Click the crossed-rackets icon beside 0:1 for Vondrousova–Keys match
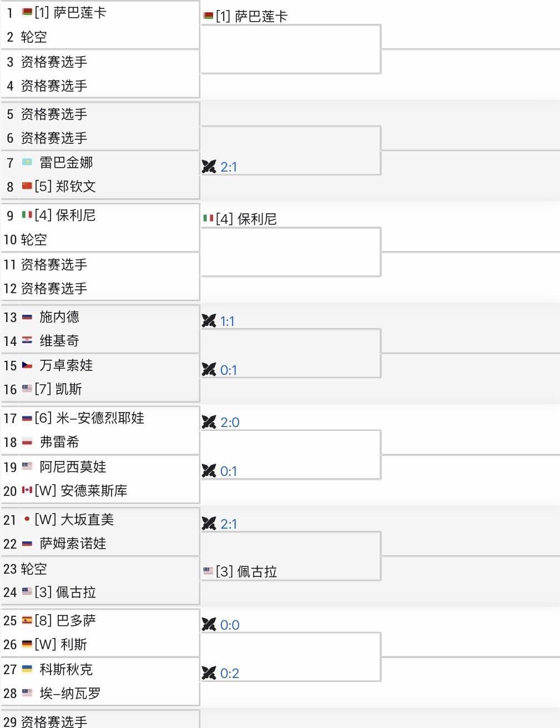560x728 pixels. [209, 370]
